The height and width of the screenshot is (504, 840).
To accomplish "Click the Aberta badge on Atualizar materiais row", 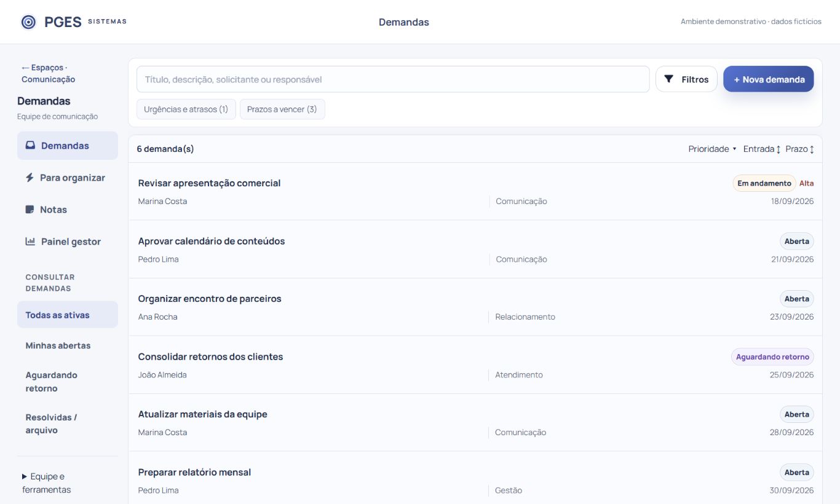I will (x=797, y=414).
